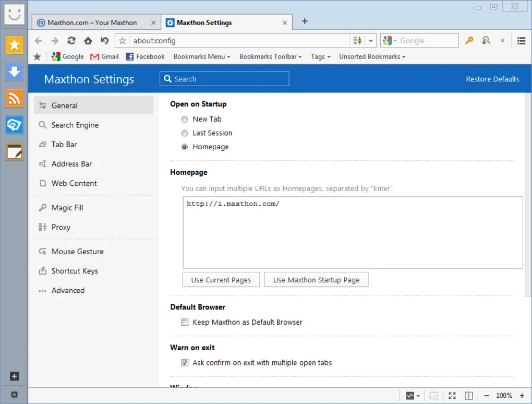532x404 pixels.
Task: Click Restore Defaults in the settings header
Action: (492, 79)
